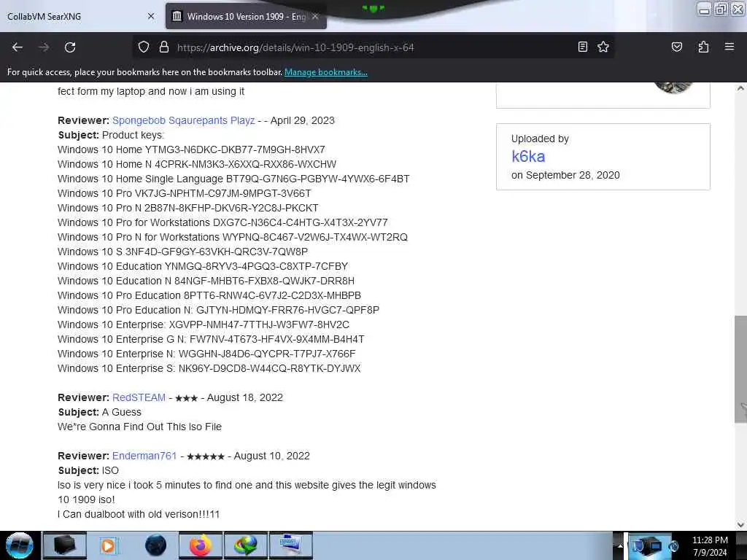Close the Windows 10 Version 1909 tab
Image resolution: width=747 pixels, height=560 pixels.
[x=315, y=16]
